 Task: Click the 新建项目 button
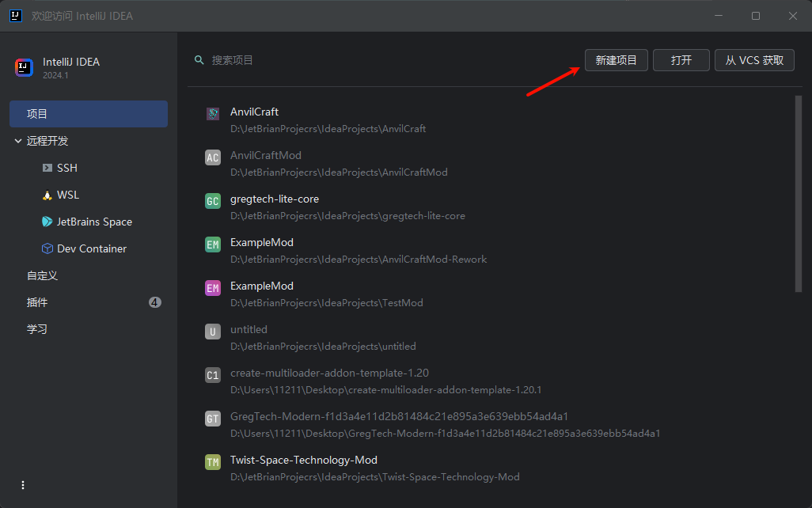click(616, 60)
